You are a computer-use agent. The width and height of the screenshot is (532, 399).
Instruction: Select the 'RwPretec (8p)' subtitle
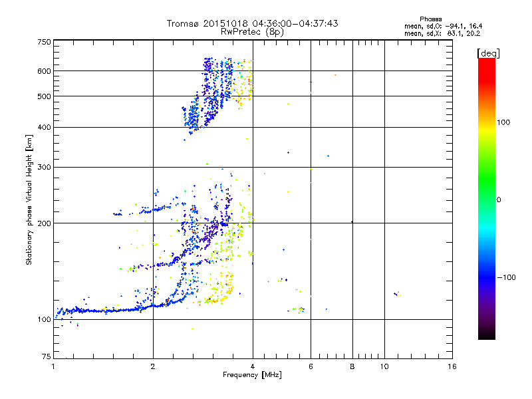(x=252, y=32)
